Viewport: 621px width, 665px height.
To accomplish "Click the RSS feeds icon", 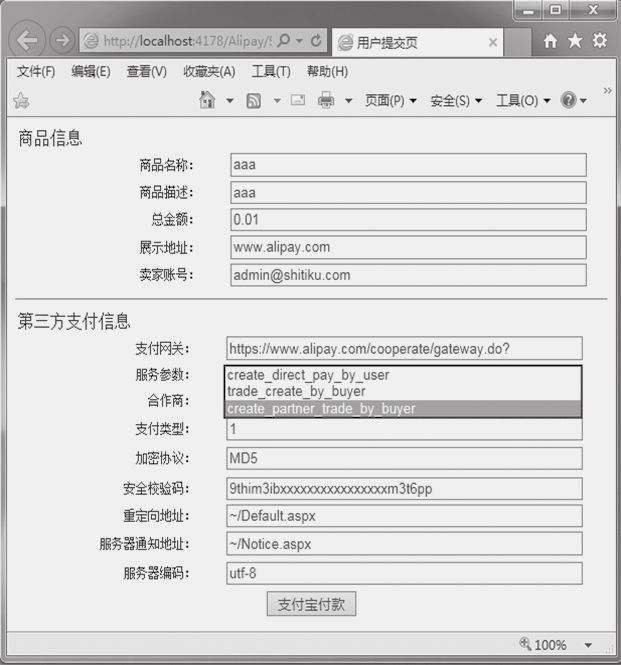I will point(254,101).
